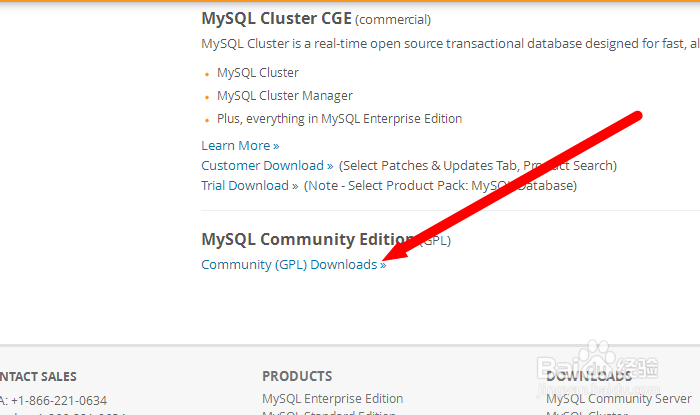Open the Trial Download link
This screenshot has width=700, height=415.
click(250, 186)
